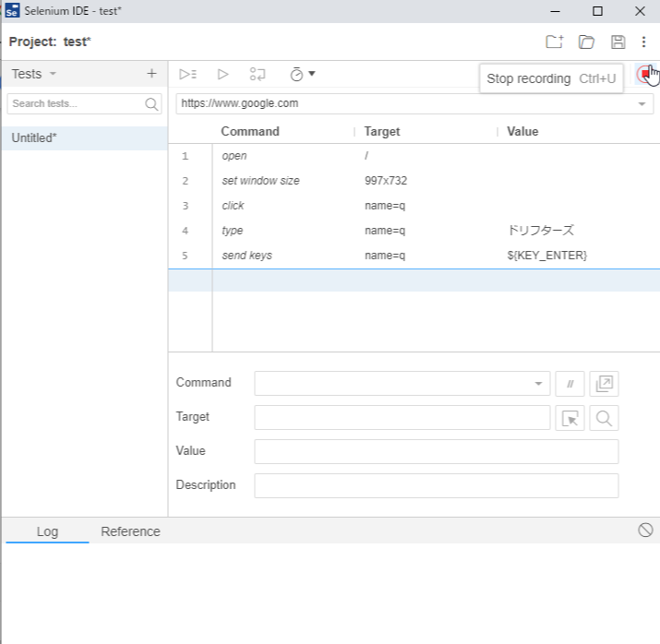Add a new test with plus icon

(x=151, y=74)
